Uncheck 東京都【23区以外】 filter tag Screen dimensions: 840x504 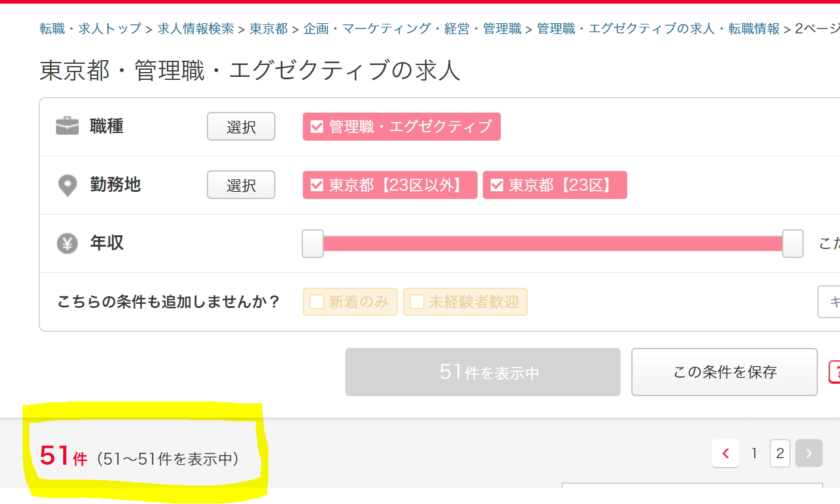(390, 185)
